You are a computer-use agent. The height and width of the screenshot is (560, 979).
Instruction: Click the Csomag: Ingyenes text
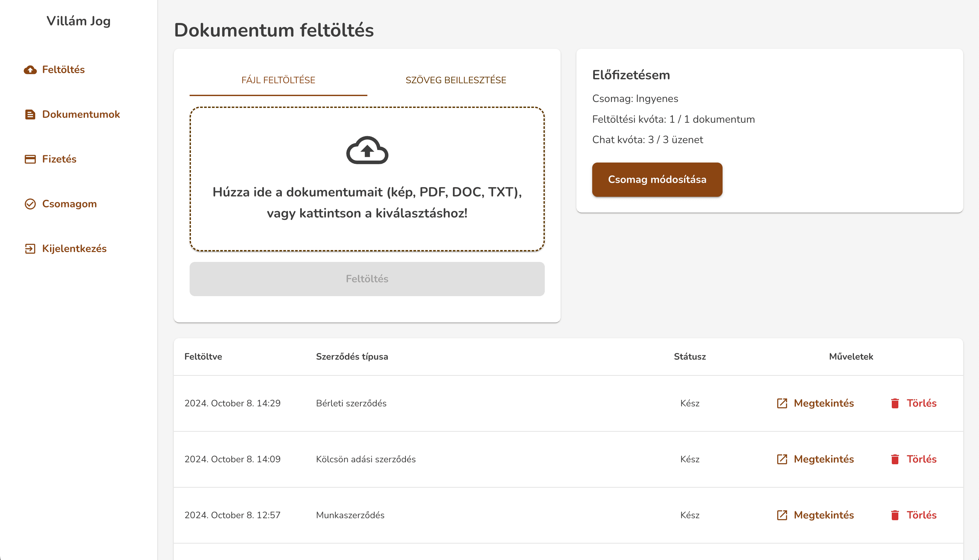pos(635,99)
